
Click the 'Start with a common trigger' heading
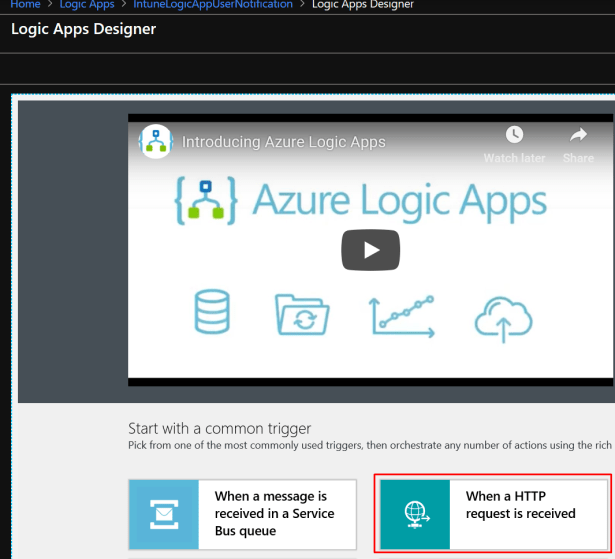(226, 428)
